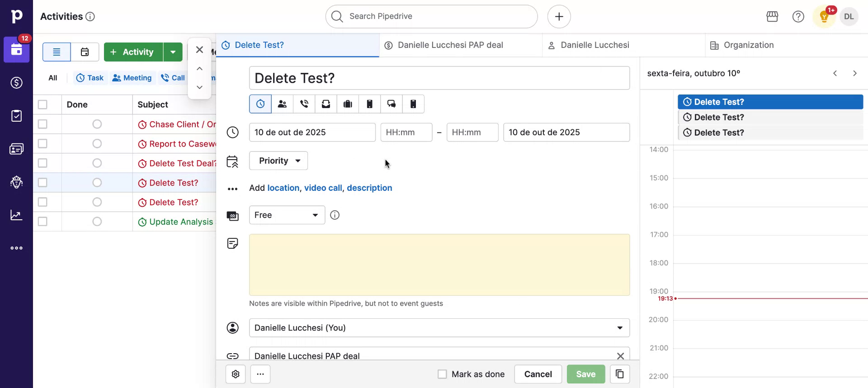
Task: Go to previous activity arrow
Action: click(199, 69)
